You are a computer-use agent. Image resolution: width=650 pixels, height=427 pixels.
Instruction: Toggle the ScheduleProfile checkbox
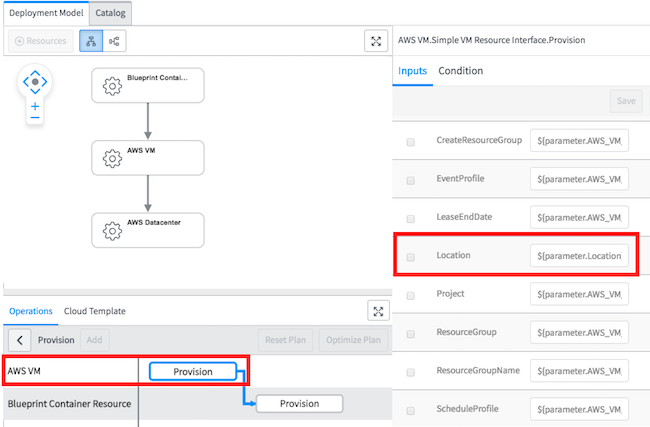tap(410, 410)
